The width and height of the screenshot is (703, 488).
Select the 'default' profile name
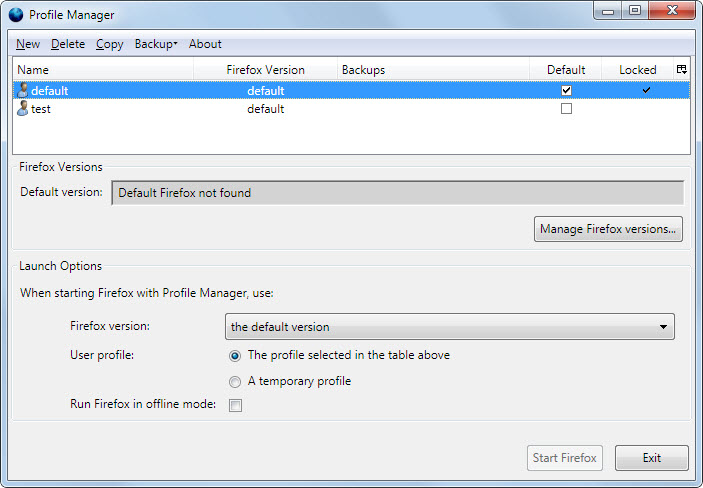pyautogui.click(x=49, y=91)
